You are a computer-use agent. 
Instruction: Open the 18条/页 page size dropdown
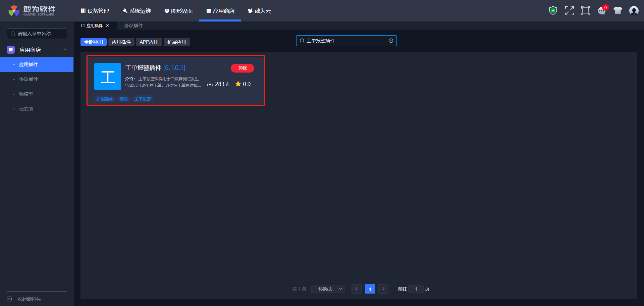[x=328, y=289]
